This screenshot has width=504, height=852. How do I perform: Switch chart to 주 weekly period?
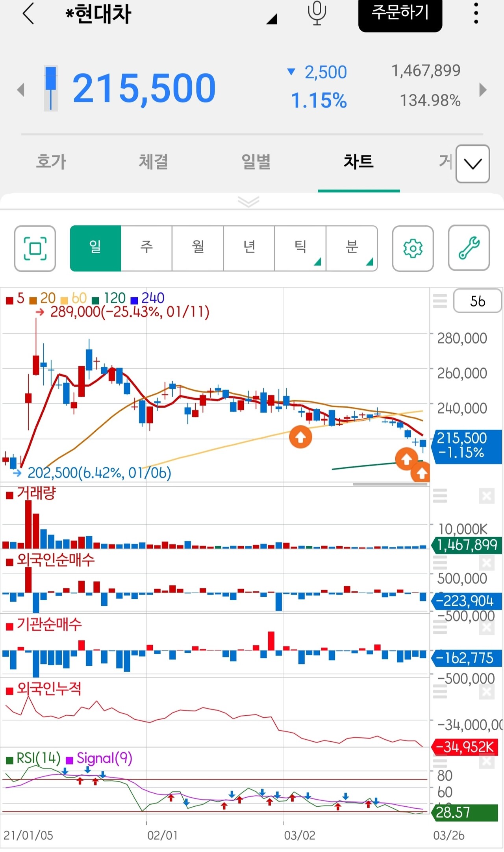[146, 248]
